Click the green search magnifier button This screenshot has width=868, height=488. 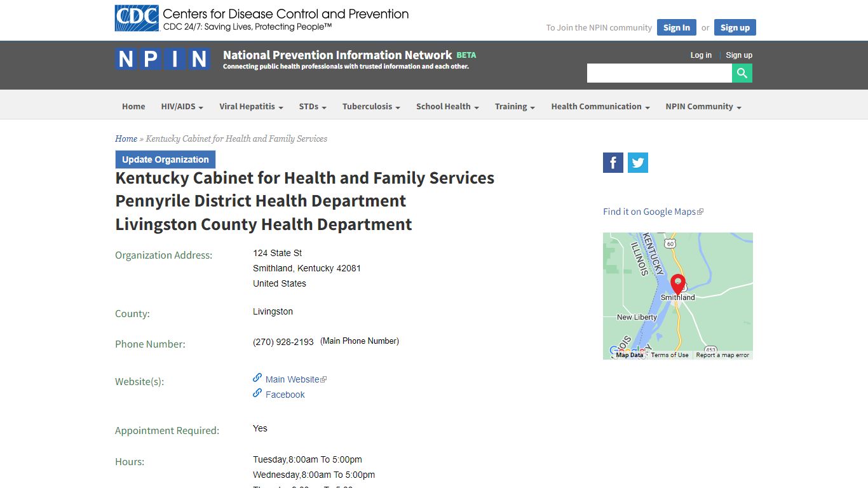pyautogui.click(x=742, y=73)
